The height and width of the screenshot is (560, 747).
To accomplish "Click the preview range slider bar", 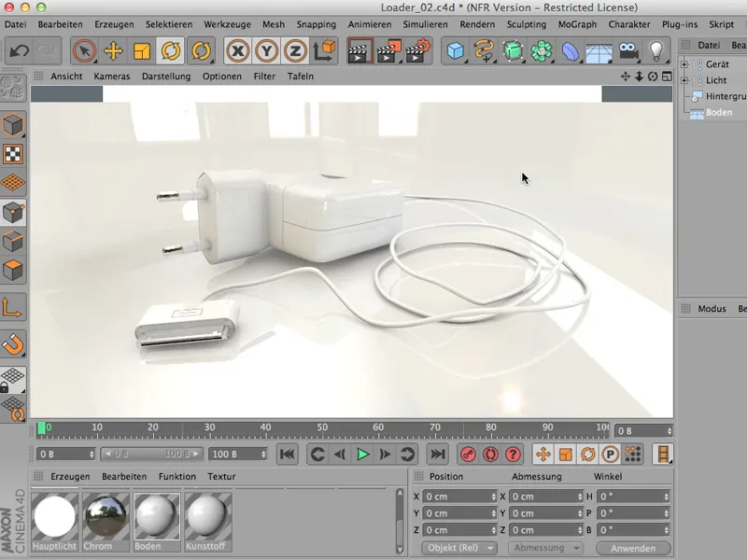I will tap(152, 455).
